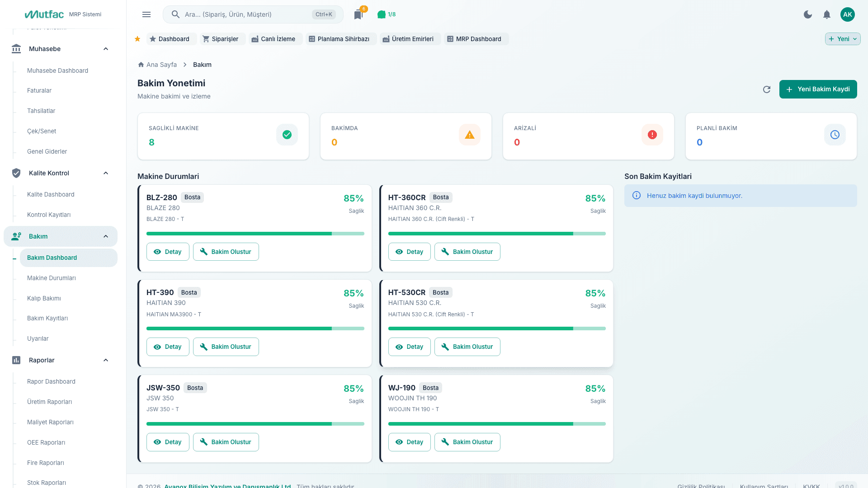868x488 pixels.
Task: Click the WJ-190 health progress bar
Action: [x=497, y=424]
